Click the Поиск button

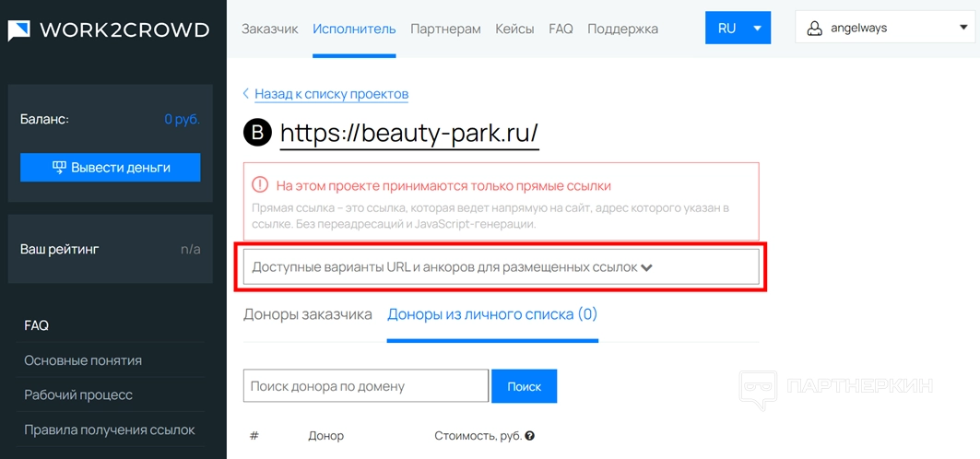(x=524, y=386)
